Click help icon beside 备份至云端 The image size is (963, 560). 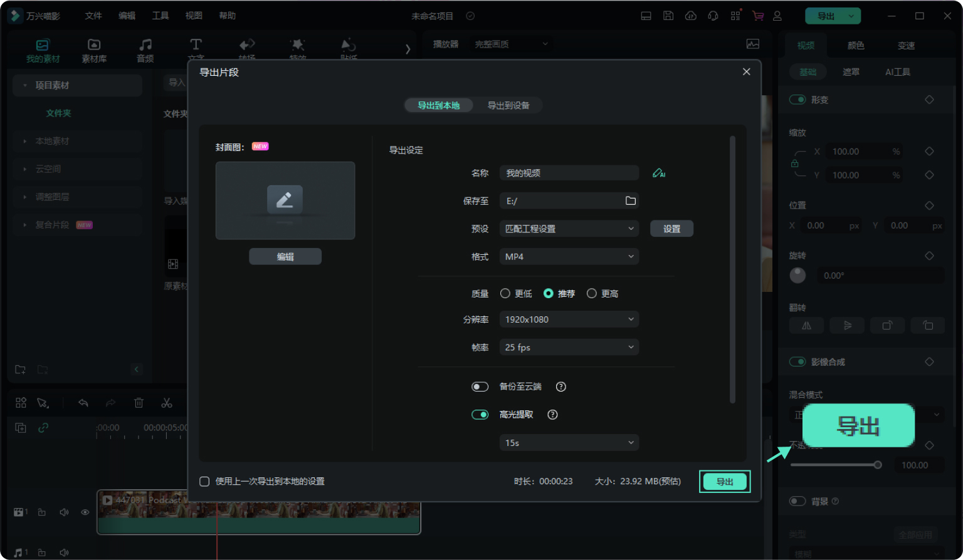(x=561, y=387)
